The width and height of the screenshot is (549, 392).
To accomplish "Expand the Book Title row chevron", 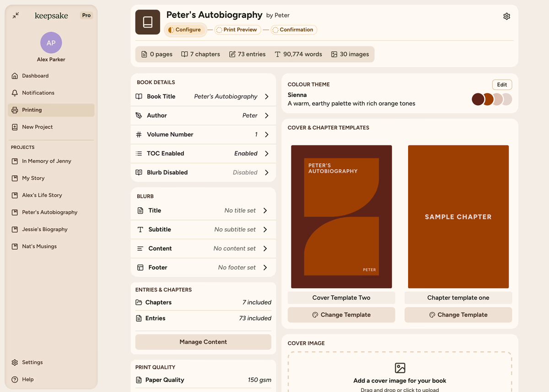I will [267, 97].
